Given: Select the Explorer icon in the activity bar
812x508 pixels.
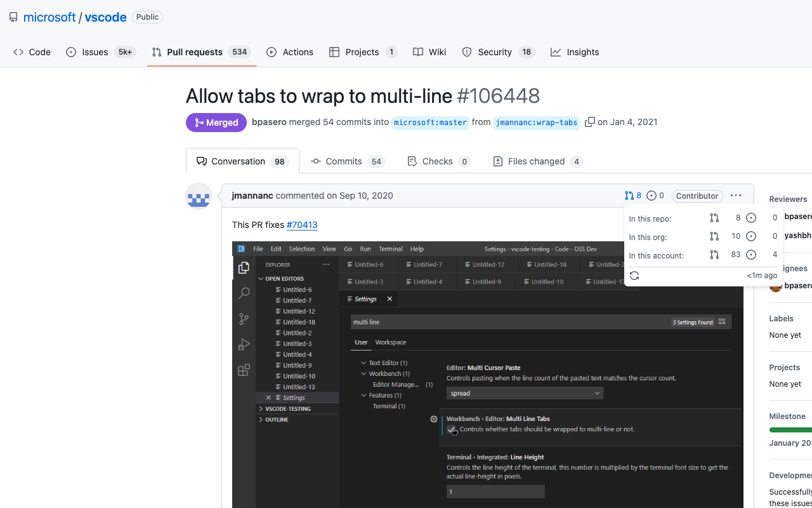Looking at the screenshot, I should click(244, 267).
